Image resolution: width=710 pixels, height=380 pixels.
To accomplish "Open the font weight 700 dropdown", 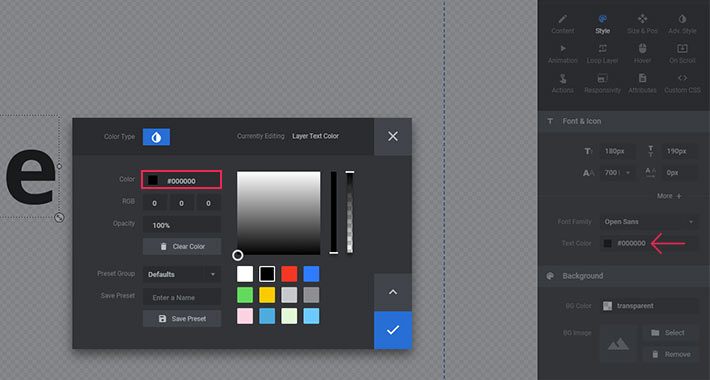I will click(617, 173).
